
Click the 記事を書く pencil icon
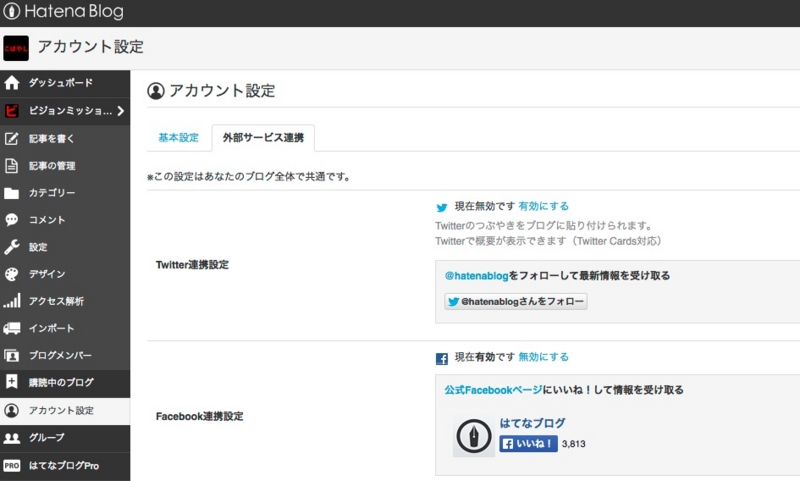pyautogui.click(x=12, y=138)
